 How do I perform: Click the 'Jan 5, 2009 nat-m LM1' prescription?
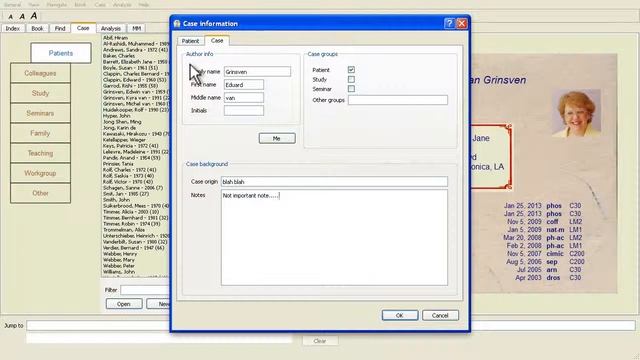click(x=544, y=230)
